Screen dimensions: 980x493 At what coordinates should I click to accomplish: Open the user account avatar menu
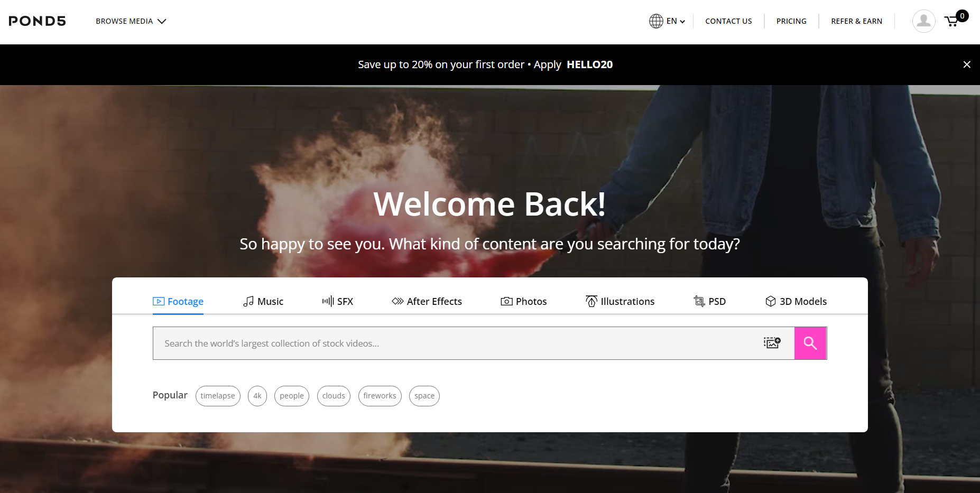tap(923, 21)
